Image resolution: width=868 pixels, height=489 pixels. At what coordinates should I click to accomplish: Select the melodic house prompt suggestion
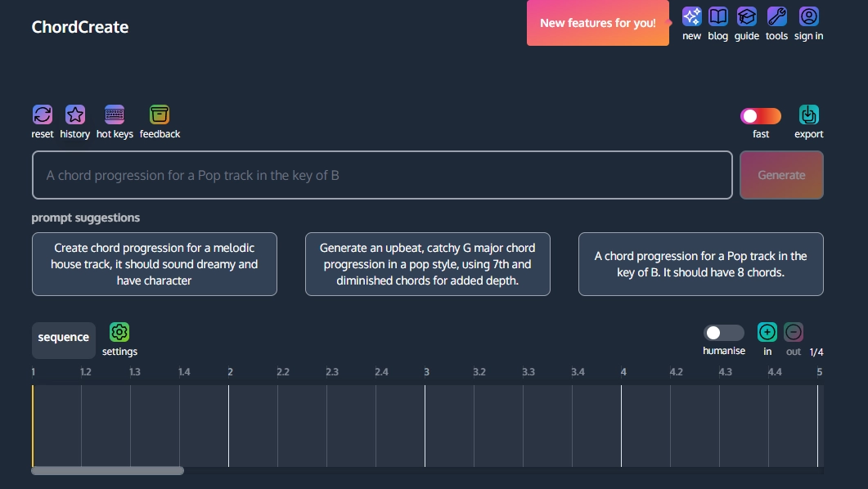(154, 264)
